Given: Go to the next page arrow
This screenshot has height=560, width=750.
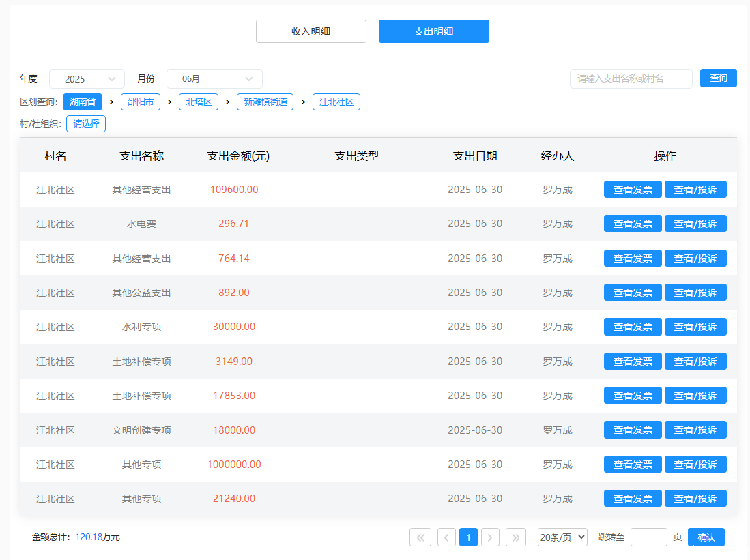Looking at the screenshot, I should point(490,537).
